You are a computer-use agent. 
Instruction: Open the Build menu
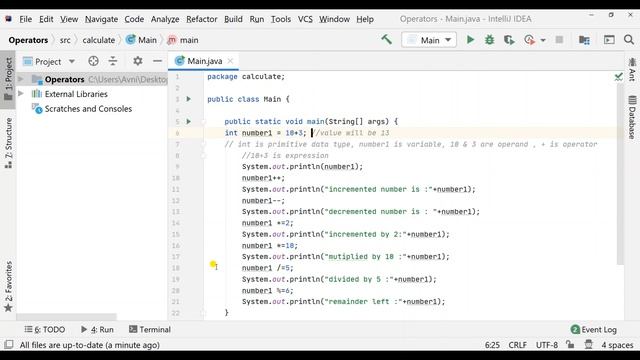pyautogui.click(x=233, y=19)
